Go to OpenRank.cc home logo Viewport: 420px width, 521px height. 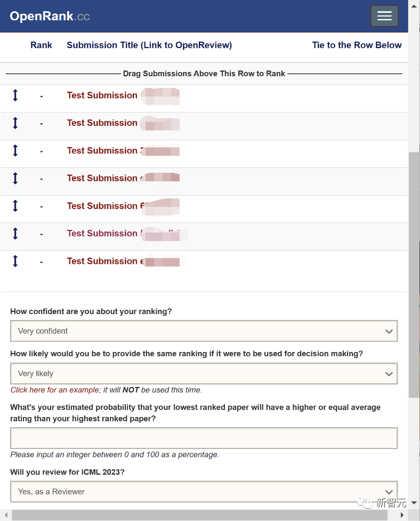pyautogui.click(x=50, y=16)
